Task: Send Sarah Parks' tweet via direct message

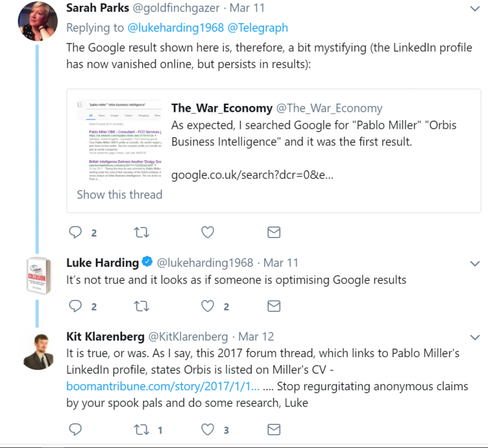Action: coord(274,233)
